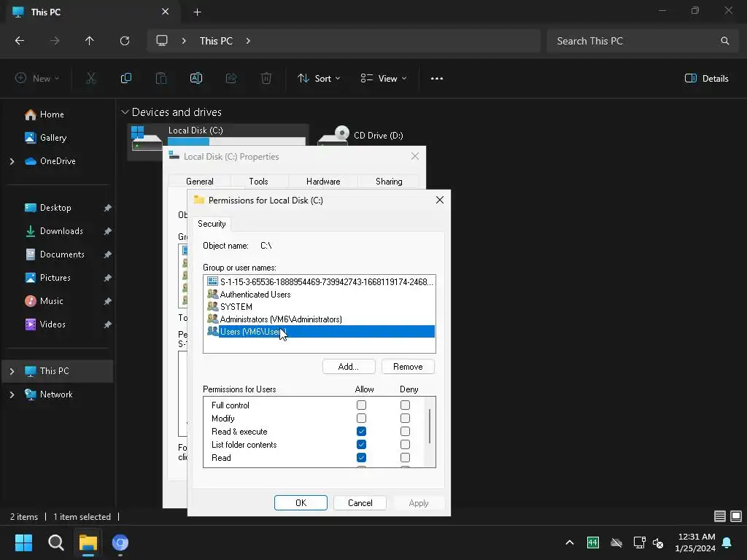Open File Explorer taskbar icon
This screenshot has width=747, height=560.
(88, 542)
